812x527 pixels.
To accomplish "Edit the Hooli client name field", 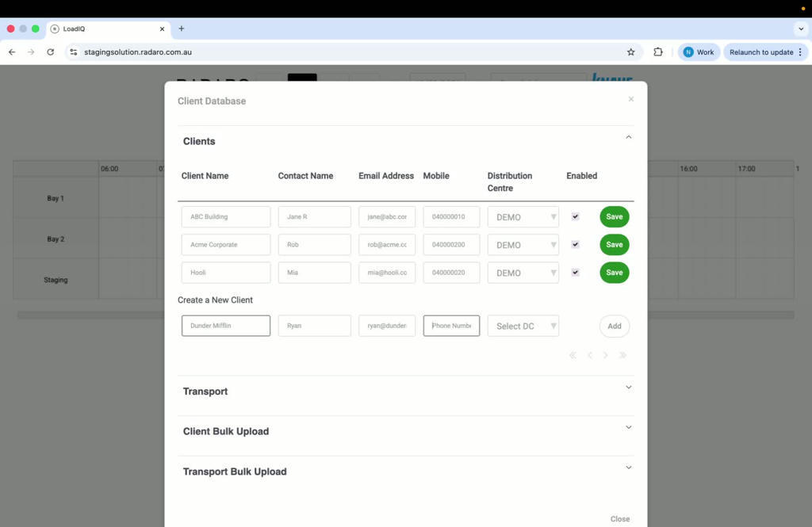I will click(226, 273).
